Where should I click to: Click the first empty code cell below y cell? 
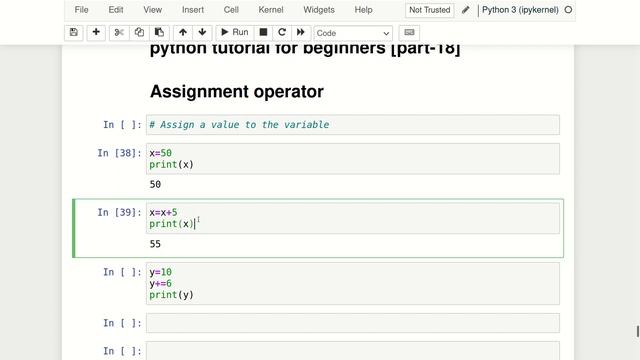point(353,323)
